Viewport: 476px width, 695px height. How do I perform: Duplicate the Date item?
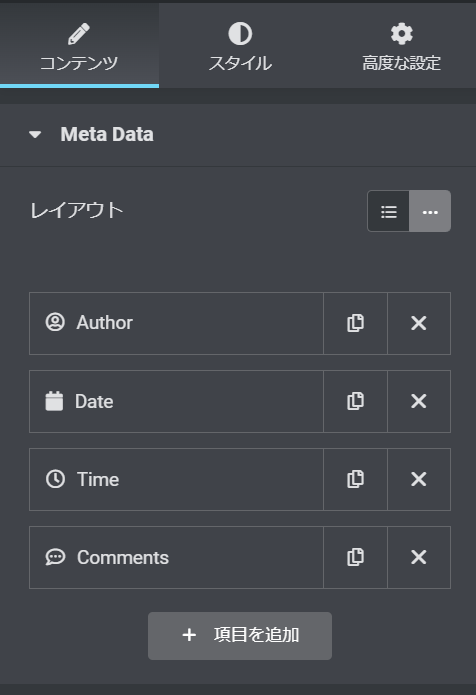coord(355,401)
